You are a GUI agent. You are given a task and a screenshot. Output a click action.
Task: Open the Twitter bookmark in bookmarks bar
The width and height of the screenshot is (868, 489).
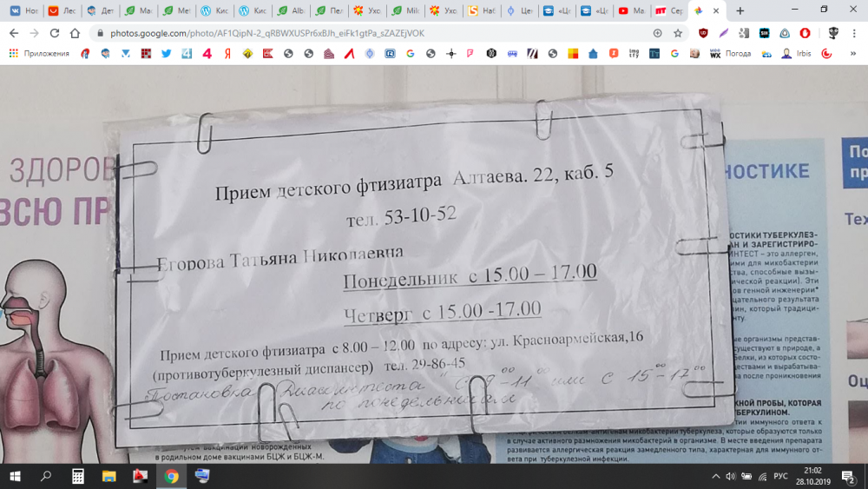(x=167, y=54)
